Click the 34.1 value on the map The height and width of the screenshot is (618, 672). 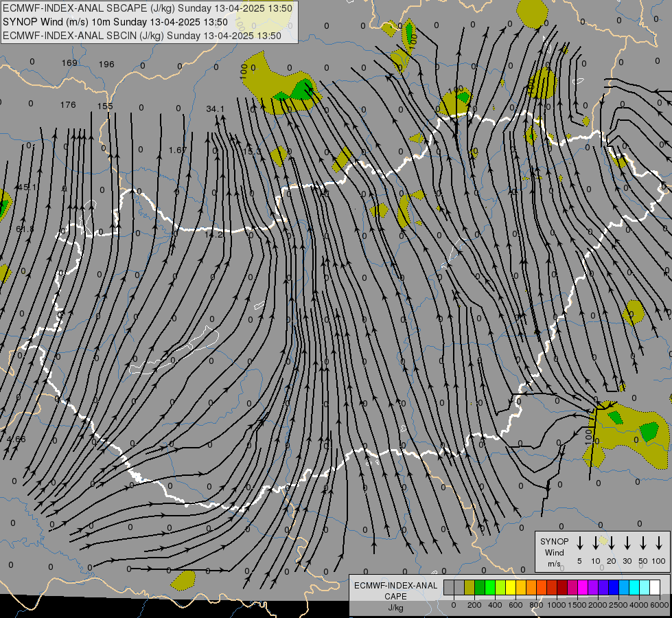tap(215, 109)
